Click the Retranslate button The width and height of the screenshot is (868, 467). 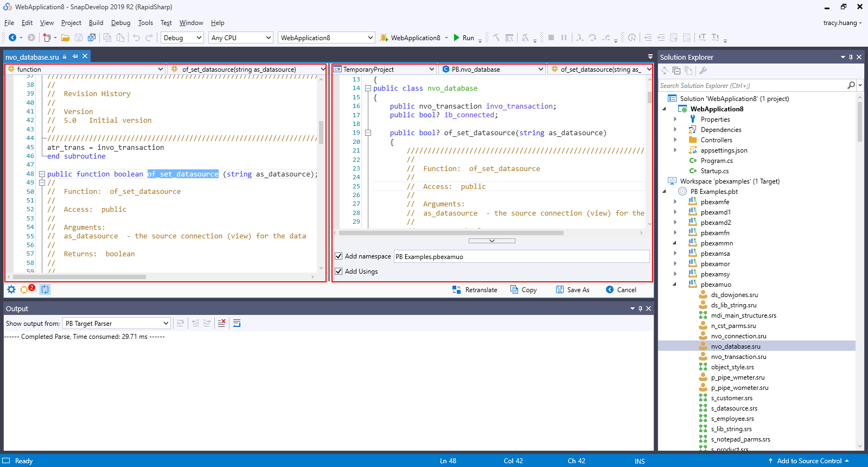475,290
